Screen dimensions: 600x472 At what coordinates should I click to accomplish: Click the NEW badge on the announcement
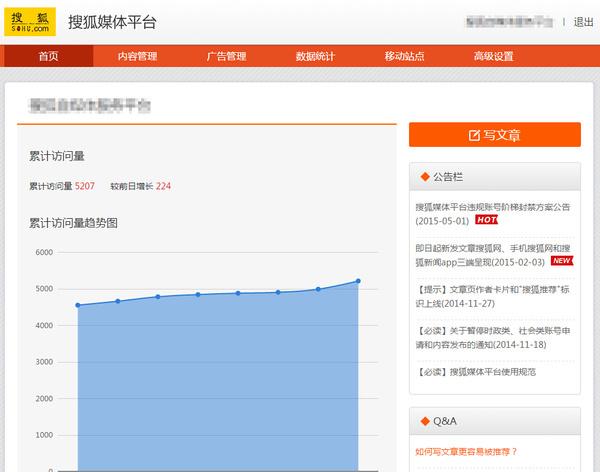(562, 261)
